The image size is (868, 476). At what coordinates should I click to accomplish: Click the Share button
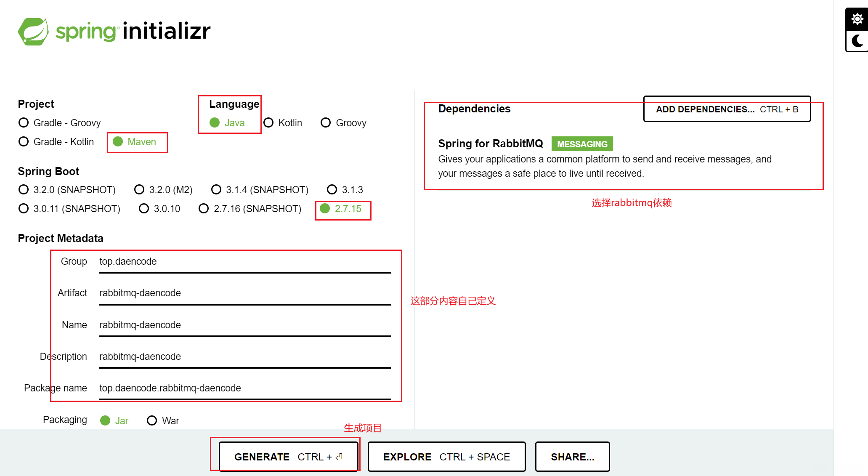pyautogui.click(x=572, y=457)
